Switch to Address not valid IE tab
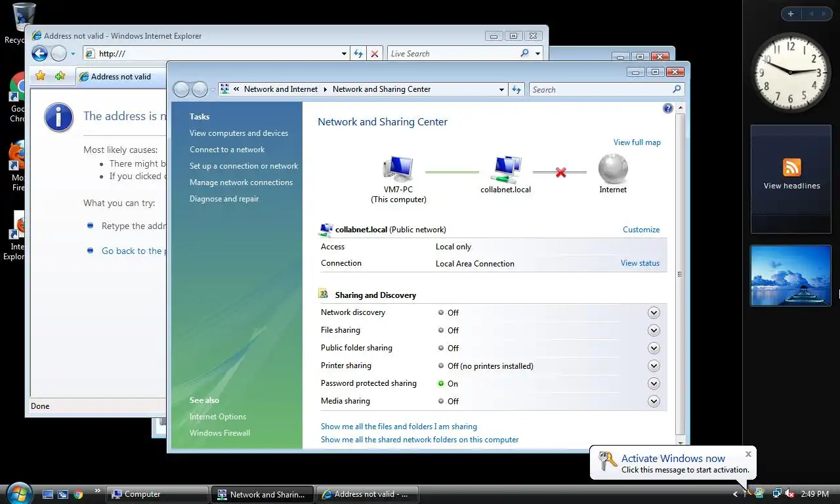840x504 pixels. pos(120,77)
